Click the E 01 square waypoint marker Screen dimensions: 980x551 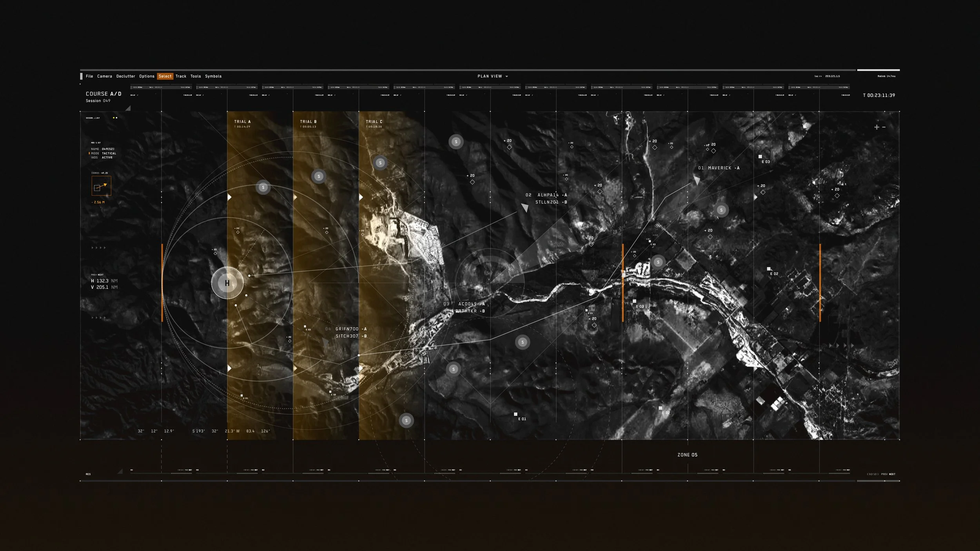point(515,414)
